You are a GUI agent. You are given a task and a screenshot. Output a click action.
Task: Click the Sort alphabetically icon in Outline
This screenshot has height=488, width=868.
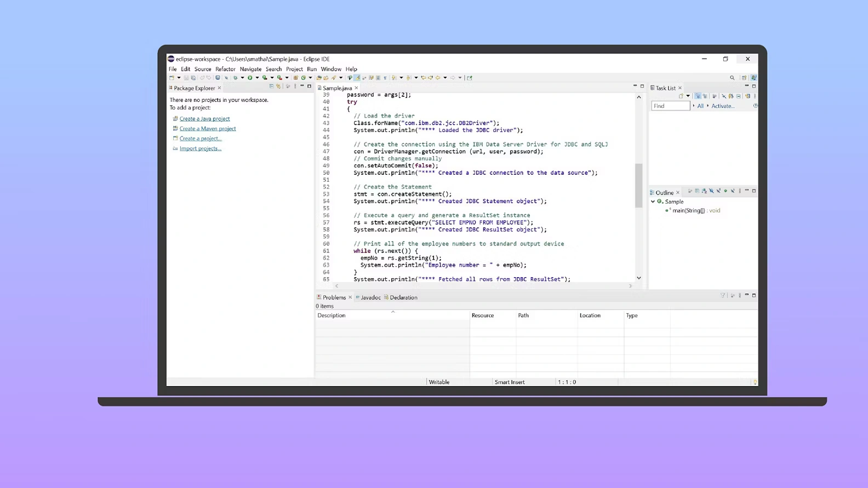[704, 191]
